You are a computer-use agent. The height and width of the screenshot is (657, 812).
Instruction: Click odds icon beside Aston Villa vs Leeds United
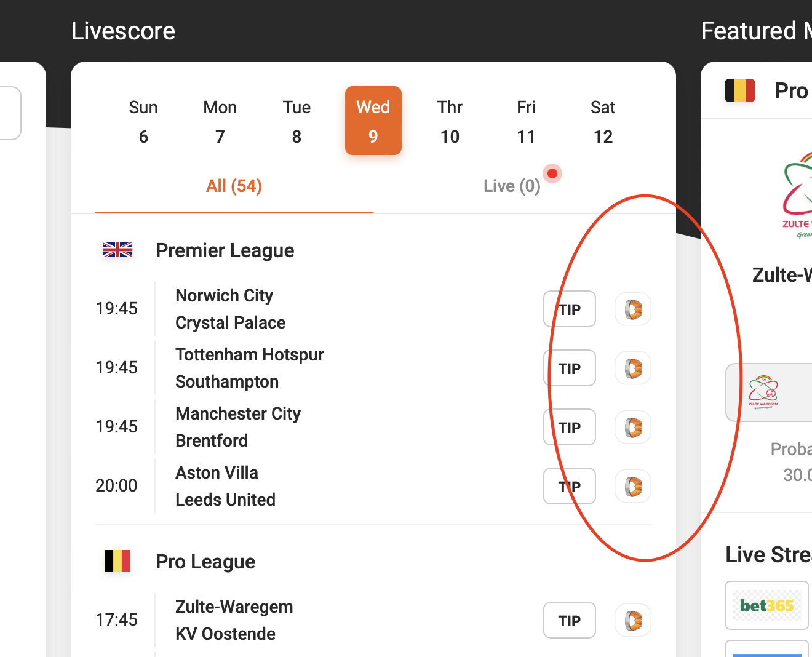633,486
